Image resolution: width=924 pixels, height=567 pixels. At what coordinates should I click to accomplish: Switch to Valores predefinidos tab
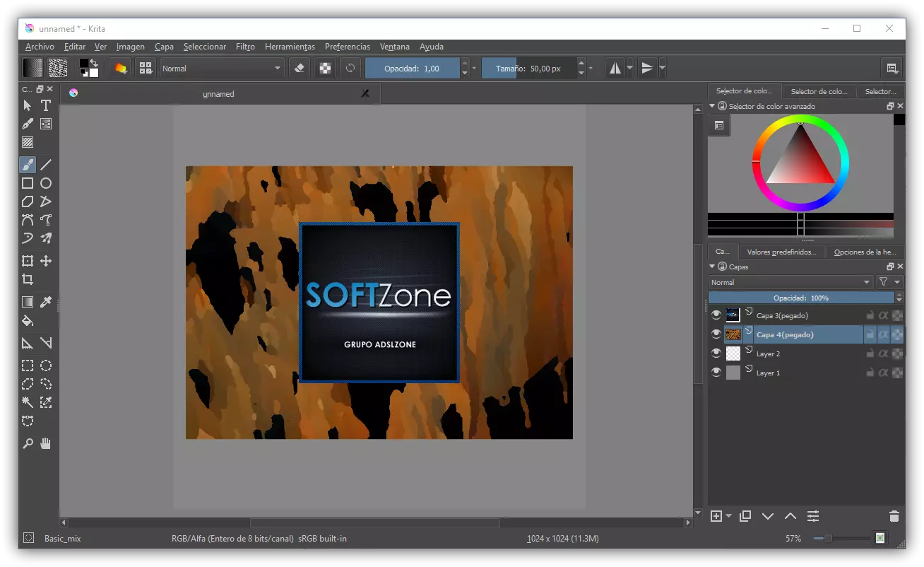(x=781, y=252)
